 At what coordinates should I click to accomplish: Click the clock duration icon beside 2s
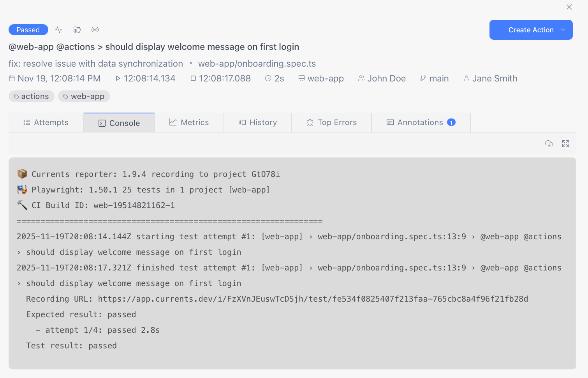coord(268,78)
